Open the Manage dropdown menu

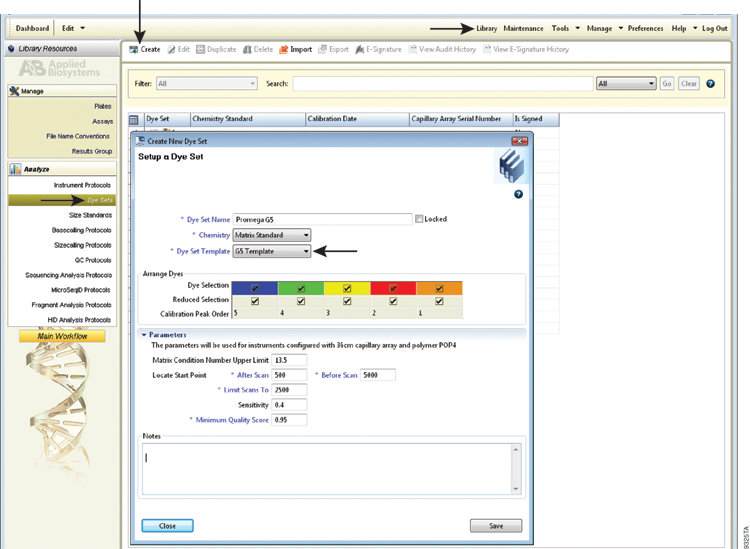click(x=605, y=29)
